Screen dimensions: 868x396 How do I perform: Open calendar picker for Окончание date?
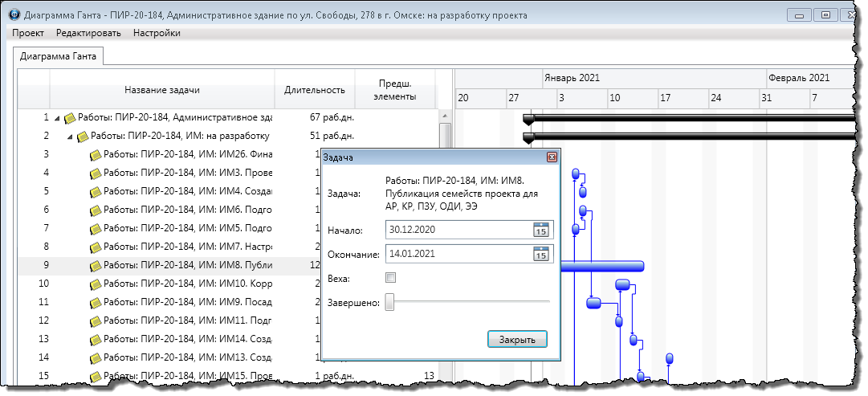pyautogui.click(x=541, y=254)
